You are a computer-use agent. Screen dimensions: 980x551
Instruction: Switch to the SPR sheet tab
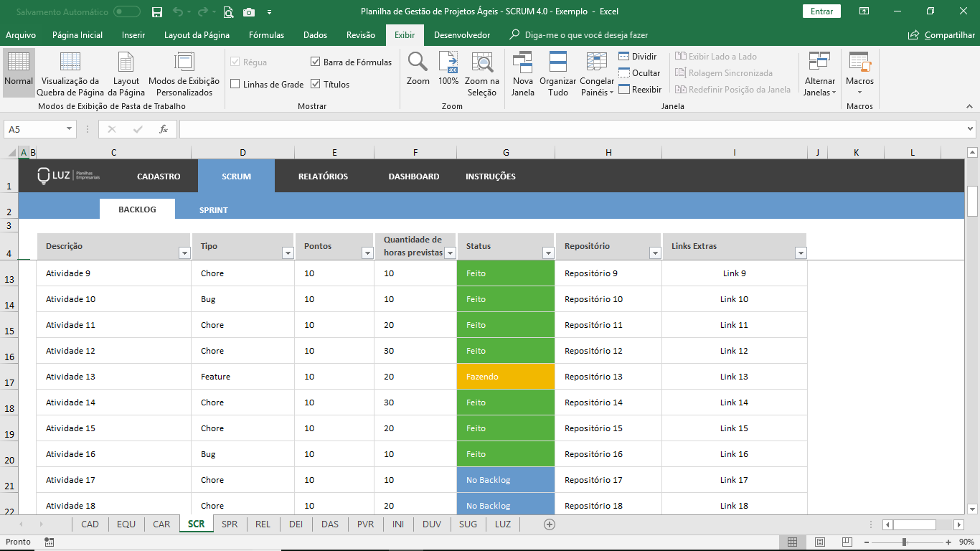(230, 524)
